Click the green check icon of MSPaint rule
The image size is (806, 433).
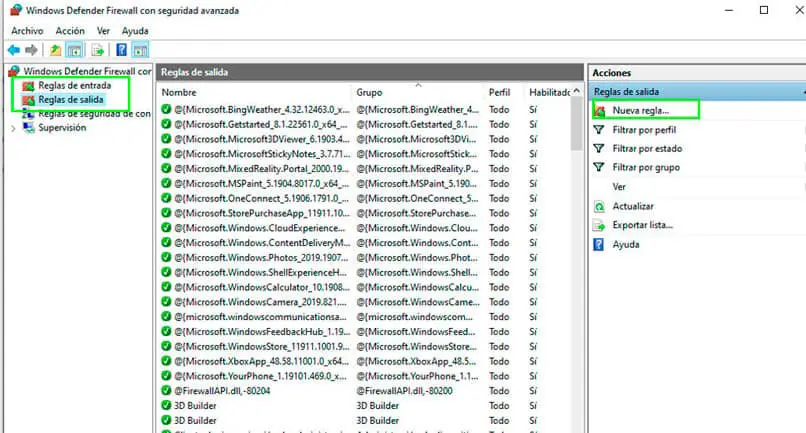(x=166, y=183)
